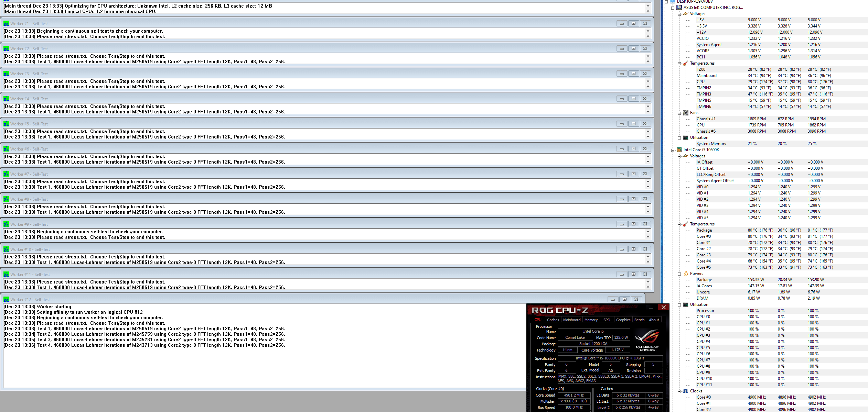868x412 pixels.
Task: Click the Intel Core i5 10600K chip icon
Action: (x=679, y=150)
